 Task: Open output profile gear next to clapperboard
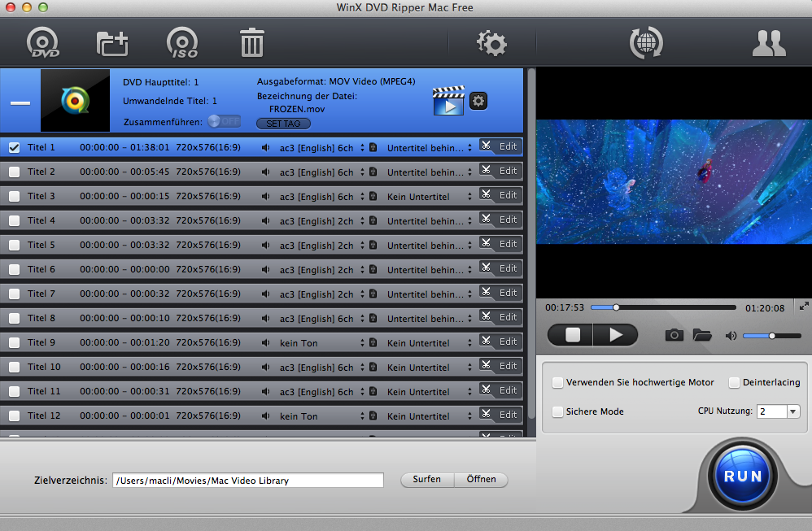pos(478,101)
